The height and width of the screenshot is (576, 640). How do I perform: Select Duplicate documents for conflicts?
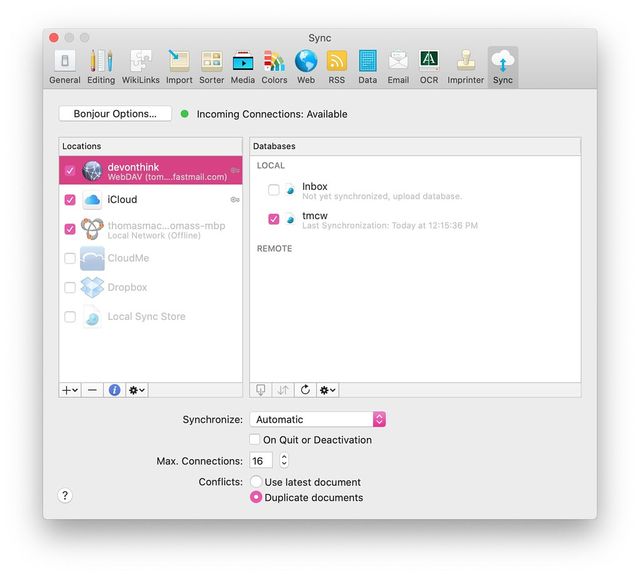[x=256, y=497]
